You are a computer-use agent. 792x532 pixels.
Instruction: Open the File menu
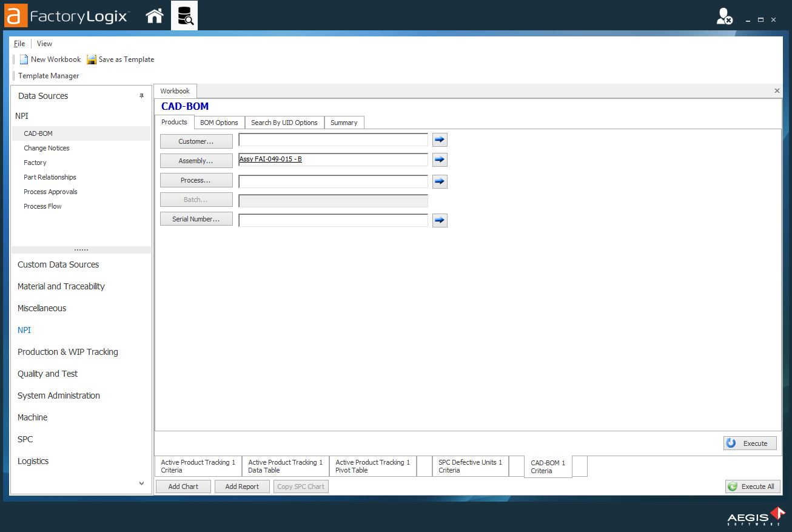(x=19, y=43)
